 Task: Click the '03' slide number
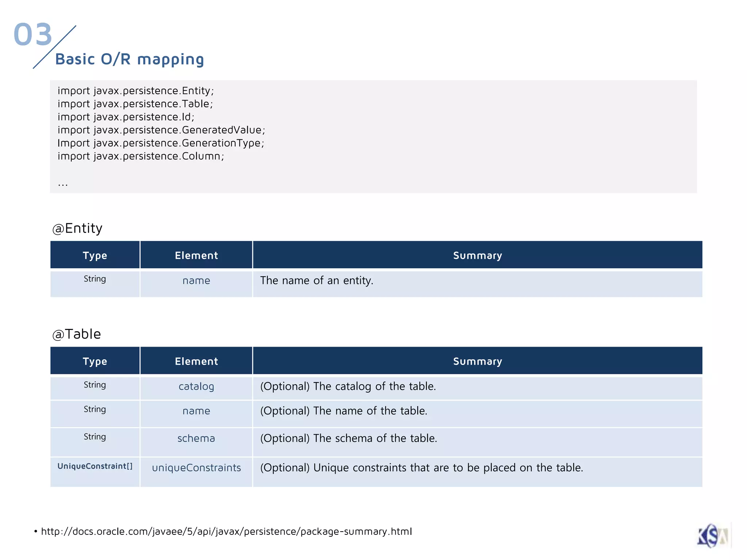[33, 35]
